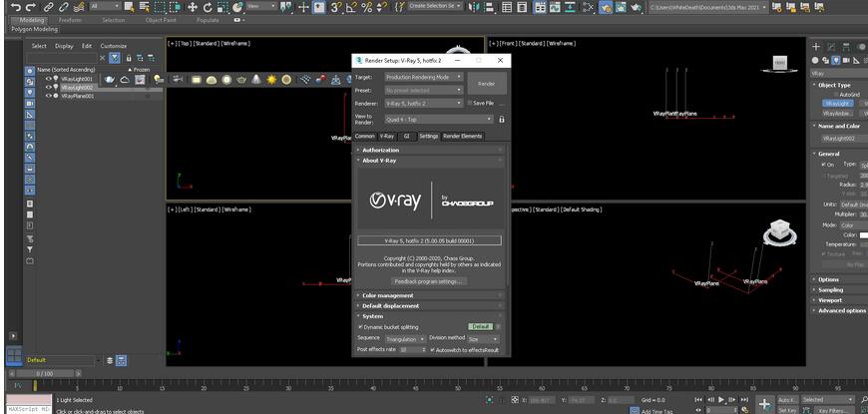Click the Percent Snap toggle icon
The height and width of the screenshot is (414, 868).
366,7
